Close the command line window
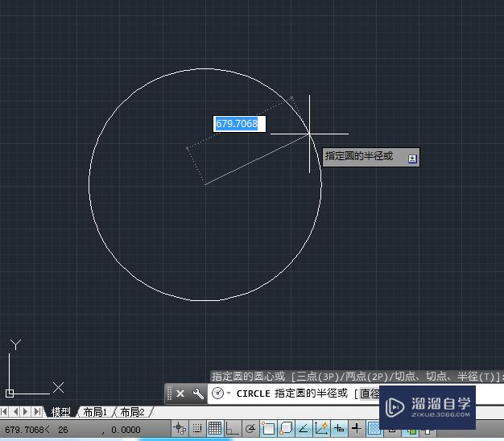This screenshot has width=504, height=441. (x=180, y=394)
